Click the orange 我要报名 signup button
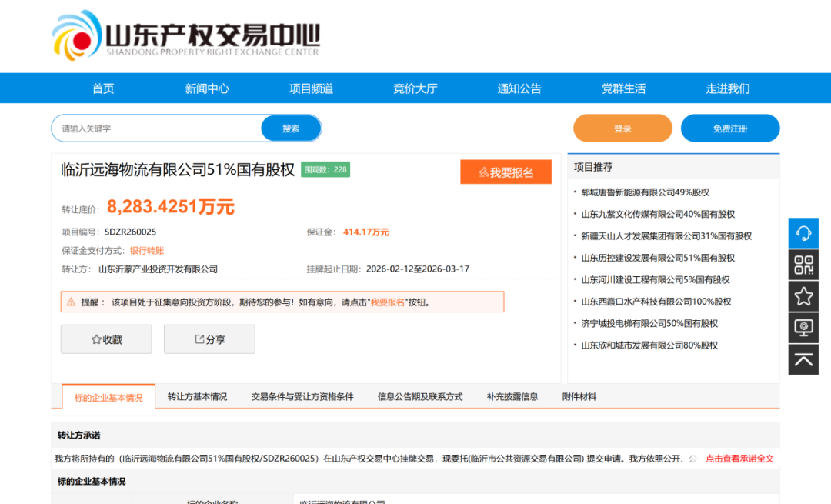Viewport: 831px width, 504px height. pos(506,172)
